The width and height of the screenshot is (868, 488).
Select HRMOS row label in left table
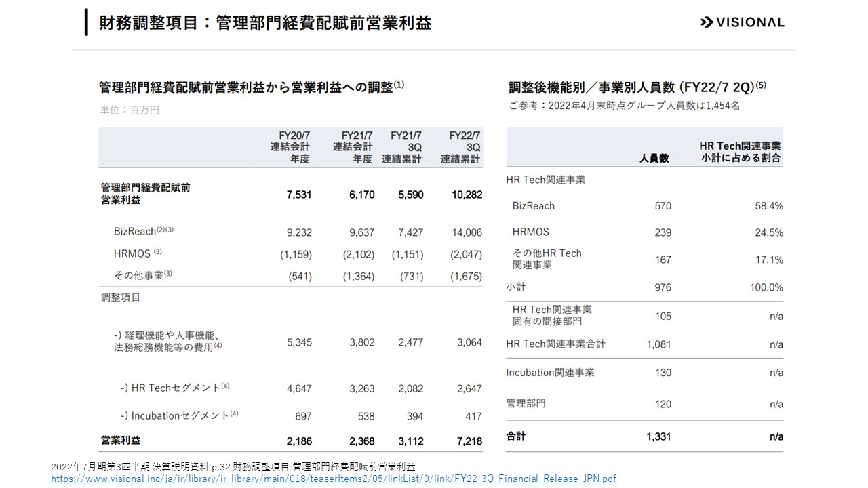138,253
